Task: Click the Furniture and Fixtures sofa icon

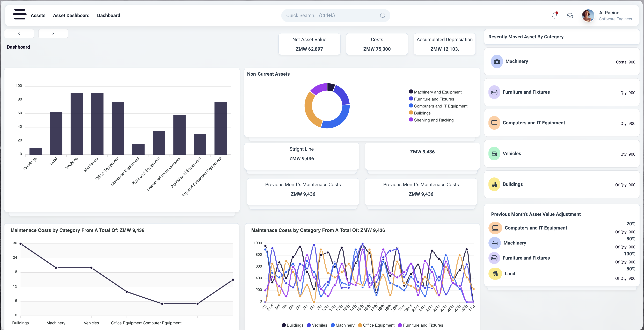Action: coord(494,92)
